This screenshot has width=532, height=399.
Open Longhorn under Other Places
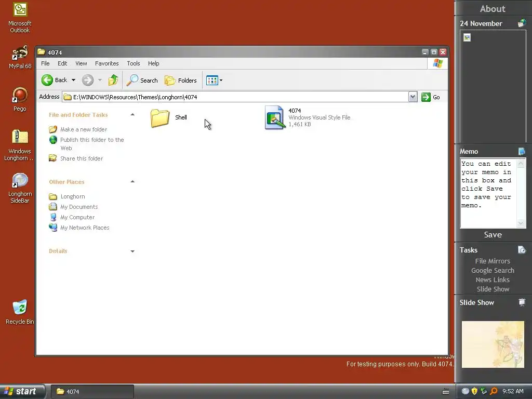pyautogui.click(x=73, y=196)
